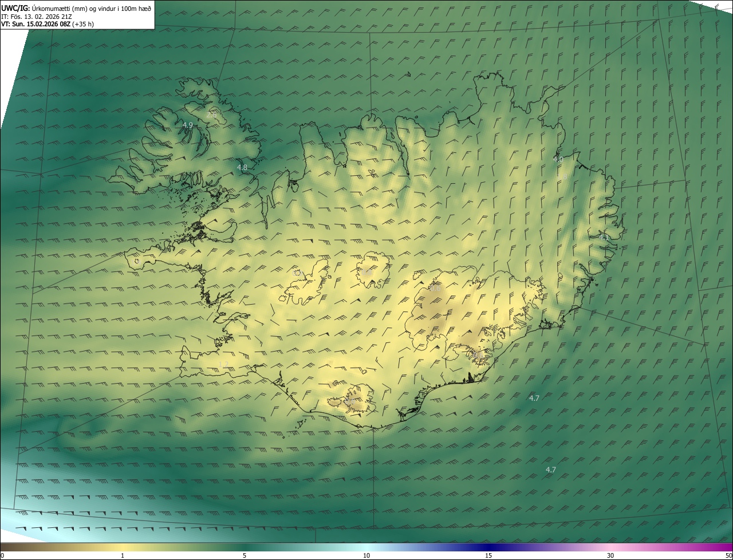Click the 4.8 value label on the map

click(x=242, y=167)
